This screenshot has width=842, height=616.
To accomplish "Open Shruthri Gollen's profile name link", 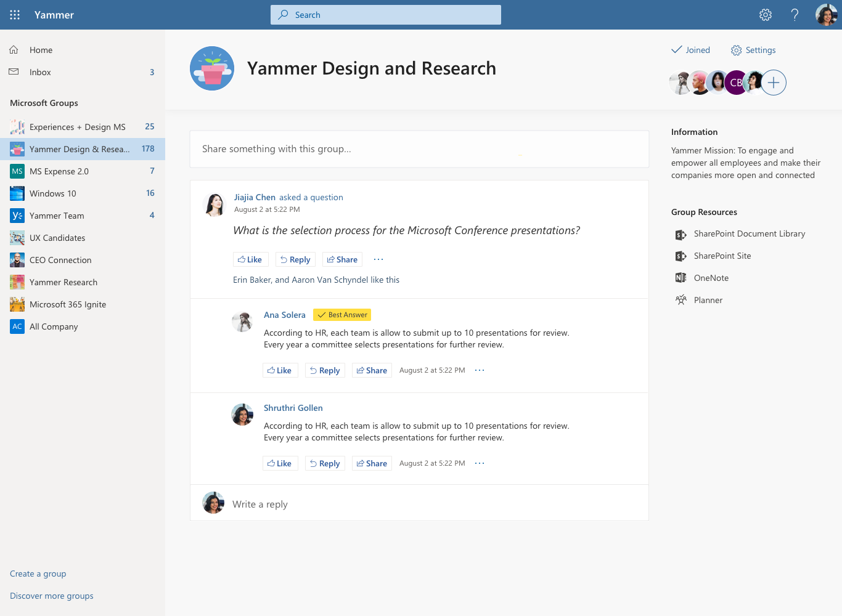I will click(293, 408).
